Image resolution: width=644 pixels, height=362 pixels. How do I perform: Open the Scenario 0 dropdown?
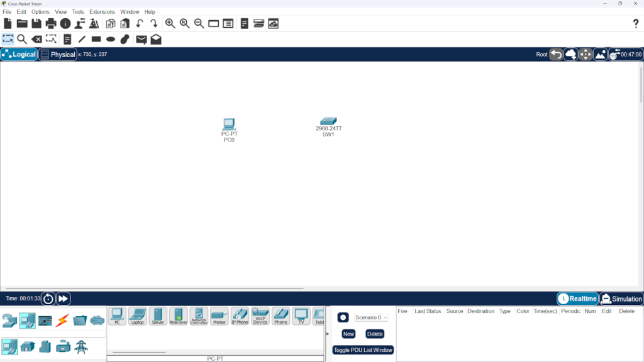click(371, 317)
